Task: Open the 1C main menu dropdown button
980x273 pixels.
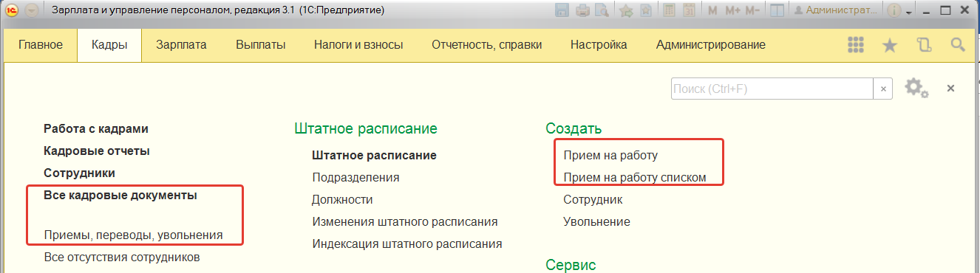Action: 32,10
